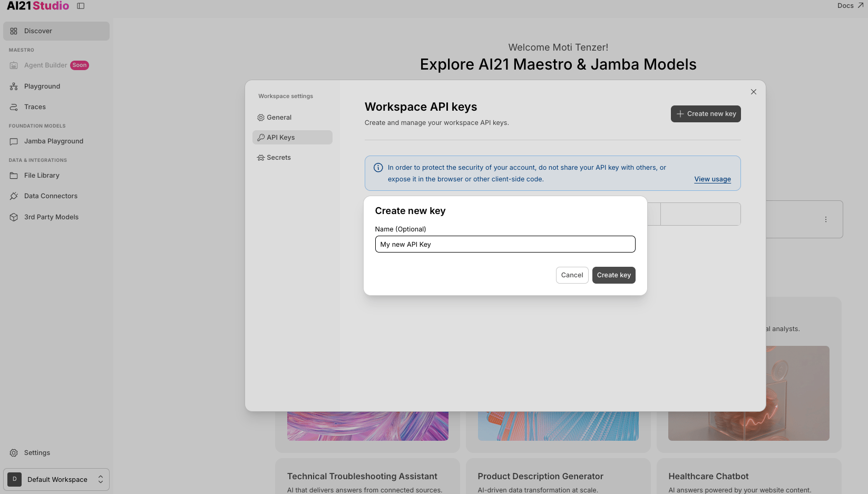Click the File Library folder icon

[x=14, y=176]
